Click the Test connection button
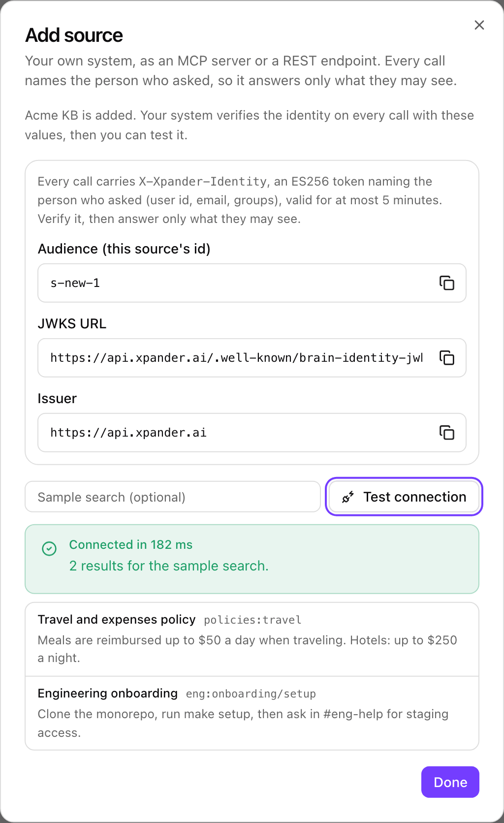 404,497
